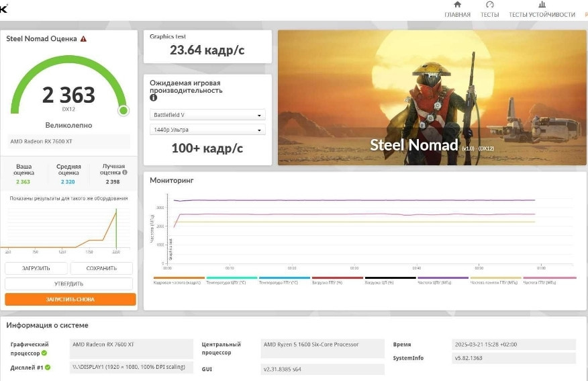Click the purple CPU frequency line in chart

tap(354, 200)
